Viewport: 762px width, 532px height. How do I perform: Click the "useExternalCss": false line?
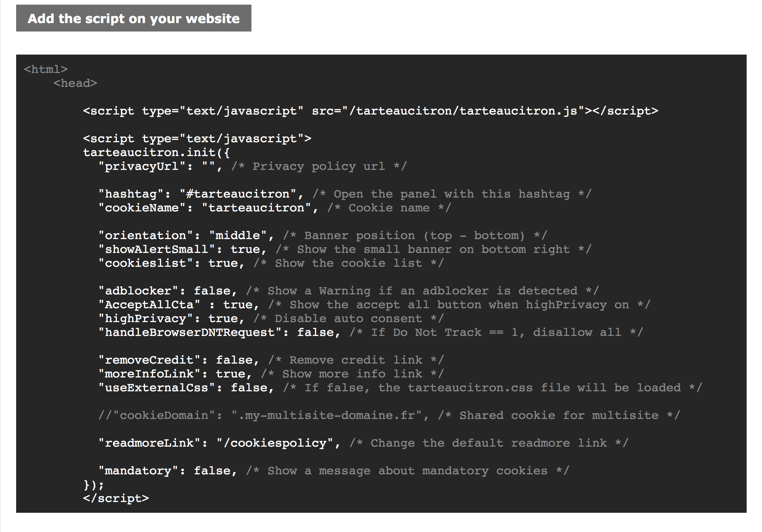[x=400, y=387]
